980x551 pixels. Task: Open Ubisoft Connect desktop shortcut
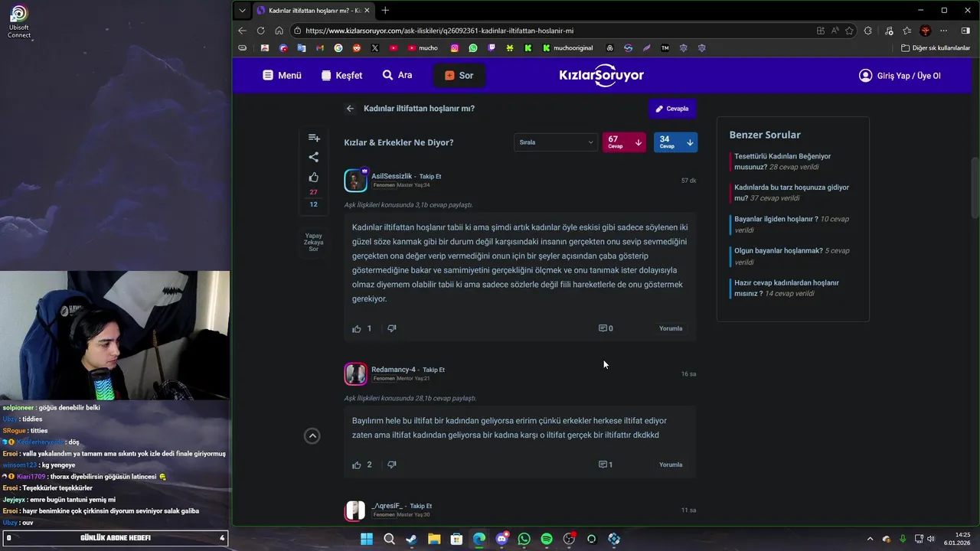tap(19, 21)
